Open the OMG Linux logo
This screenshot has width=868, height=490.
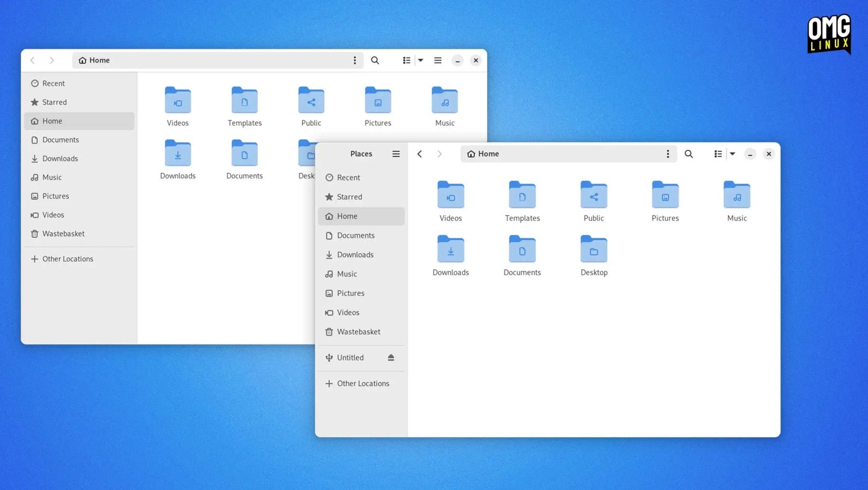[829, 33]
